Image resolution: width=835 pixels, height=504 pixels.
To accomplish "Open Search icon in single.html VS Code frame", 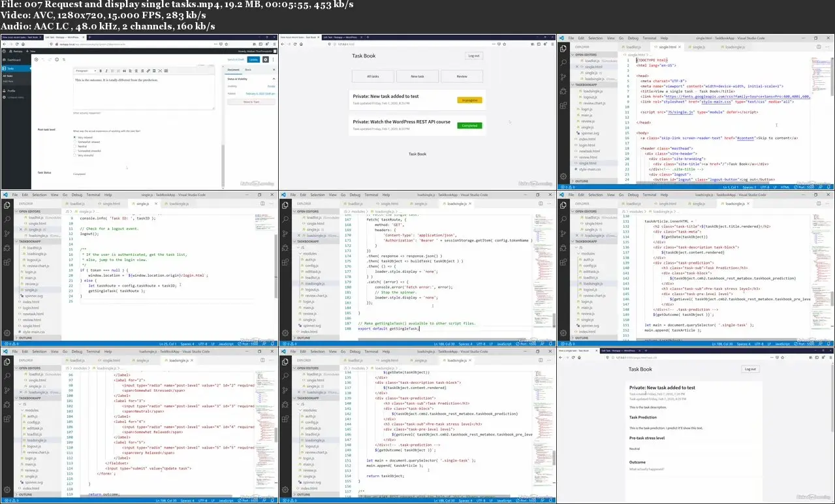I will point(563,63).
